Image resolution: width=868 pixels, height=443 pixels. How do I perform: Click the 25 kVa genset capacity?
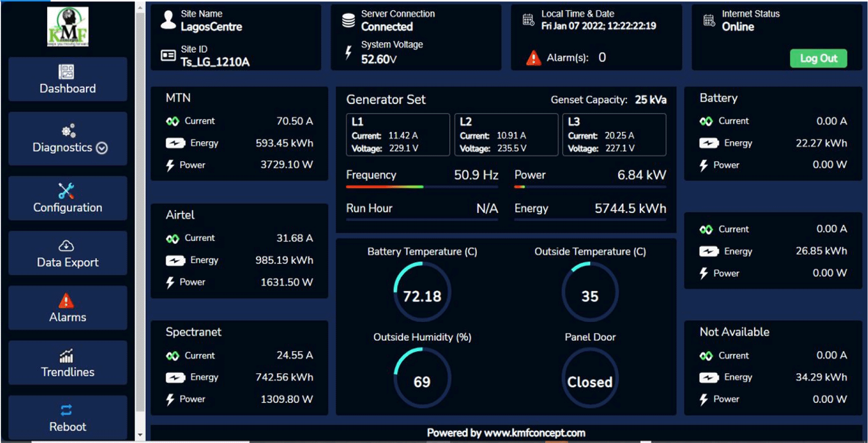coord(651,100)
